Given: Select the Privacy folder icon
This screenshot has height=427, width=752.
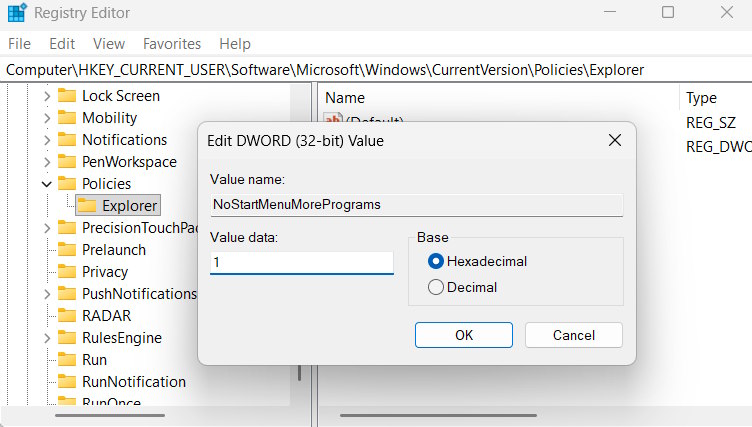Looking at the screenshot, I should (67, 272).
